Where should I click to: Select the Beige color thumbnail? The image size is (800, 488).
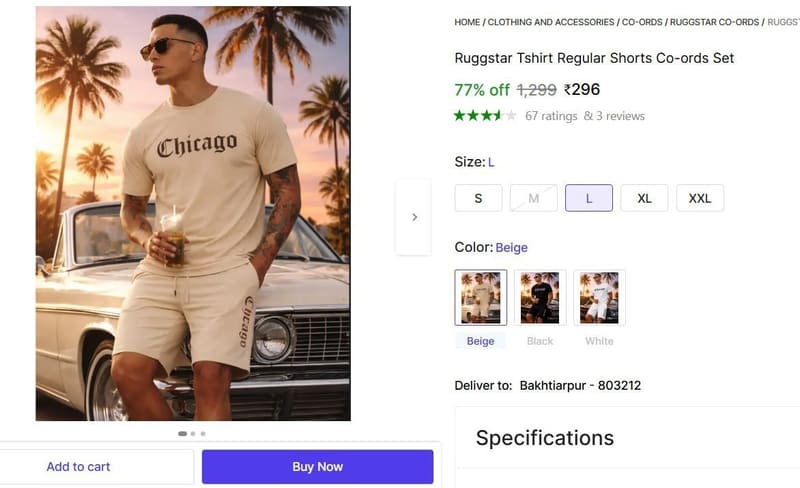[481, 298]
